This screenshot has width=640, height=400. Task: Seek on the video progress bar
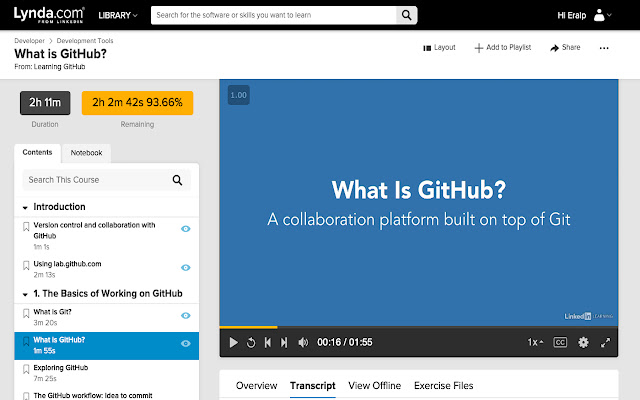coord(418,327)
